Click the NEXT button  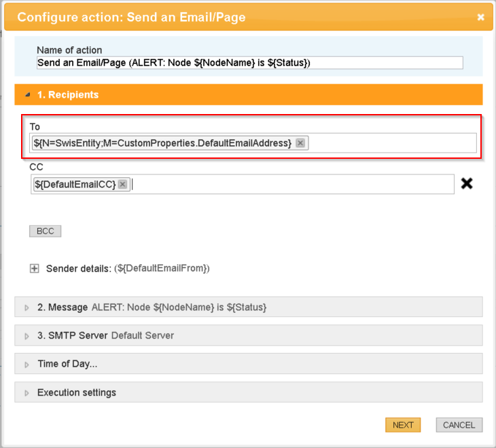pyautogui.click(x=403, y=425)
